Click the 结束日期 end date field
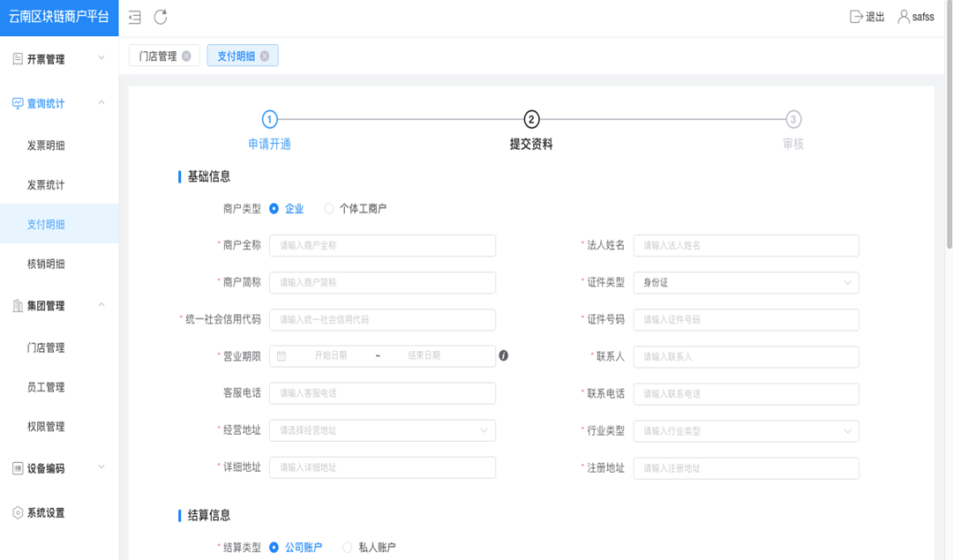Viewport: 953px width, 560px height. [424, 355]
